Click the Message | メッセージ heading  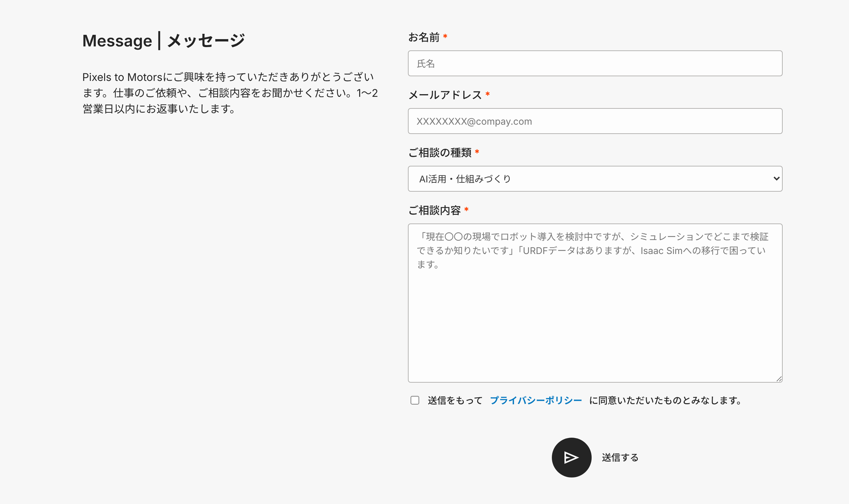coord(163,41)
